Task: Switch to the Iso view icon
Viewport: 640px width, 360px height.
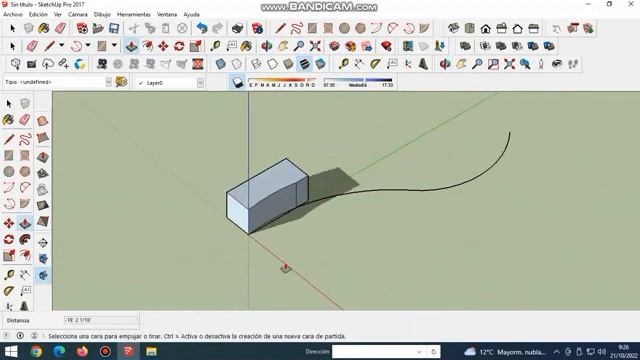Action: click(x=453, y=28)
